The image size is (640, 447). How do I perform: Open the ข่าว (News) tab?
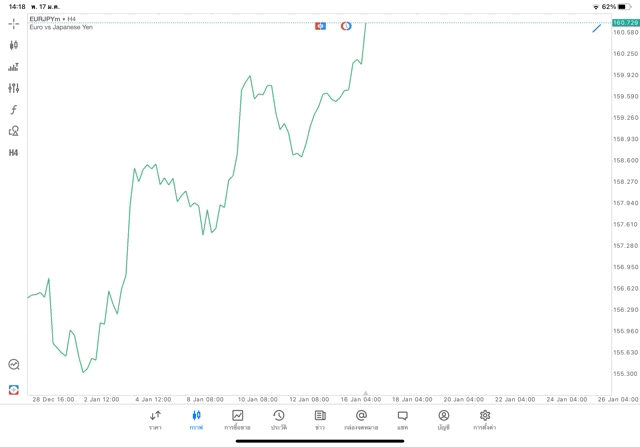click(x=320, y=419)
